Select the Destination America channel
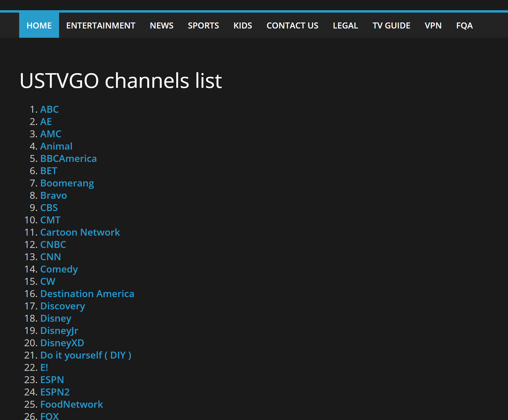Viewport: 508px width, 420px height. pyautogui.click(x=87, y=294)
